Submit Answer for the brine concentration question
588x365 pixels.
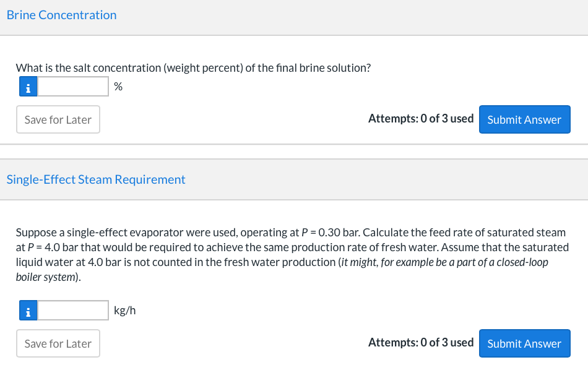point(524,119)
